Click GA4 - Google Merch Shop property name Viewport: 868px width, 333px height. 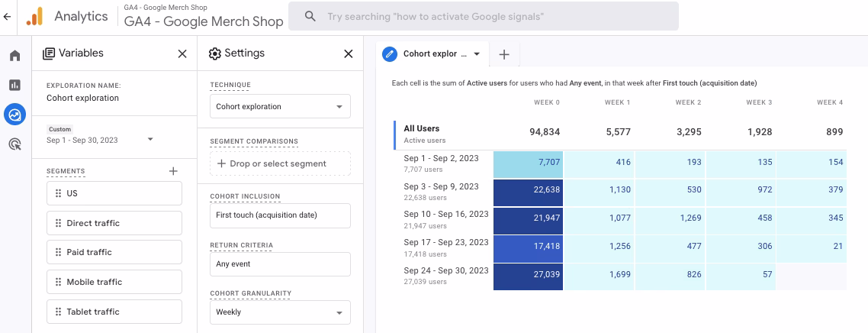point(204,21)
